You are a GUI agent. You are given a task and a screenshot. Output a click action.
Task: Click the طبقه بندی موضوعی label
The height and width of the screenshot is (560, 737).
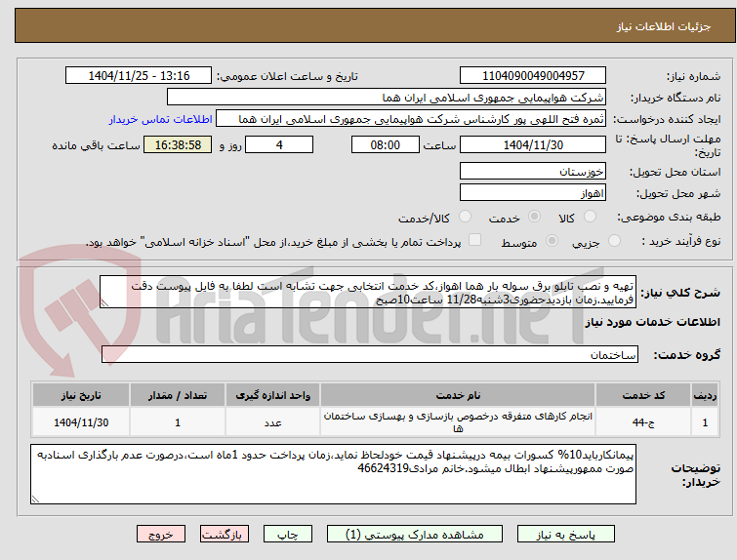click(x=669, y=217)
